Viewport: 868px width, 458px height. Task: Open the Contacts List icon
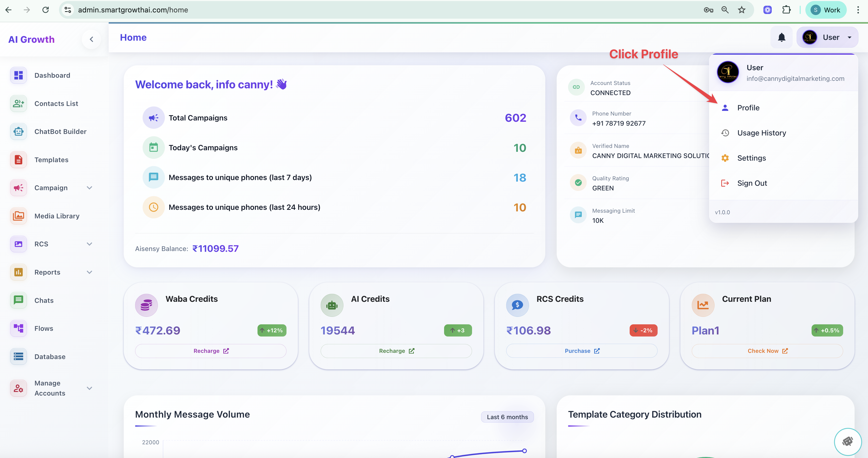19,104
